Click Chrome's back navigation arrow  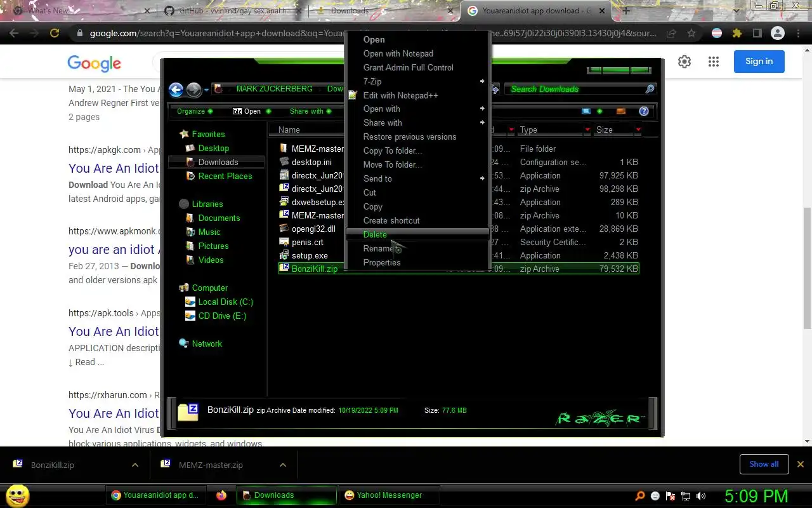click(14, 33)
